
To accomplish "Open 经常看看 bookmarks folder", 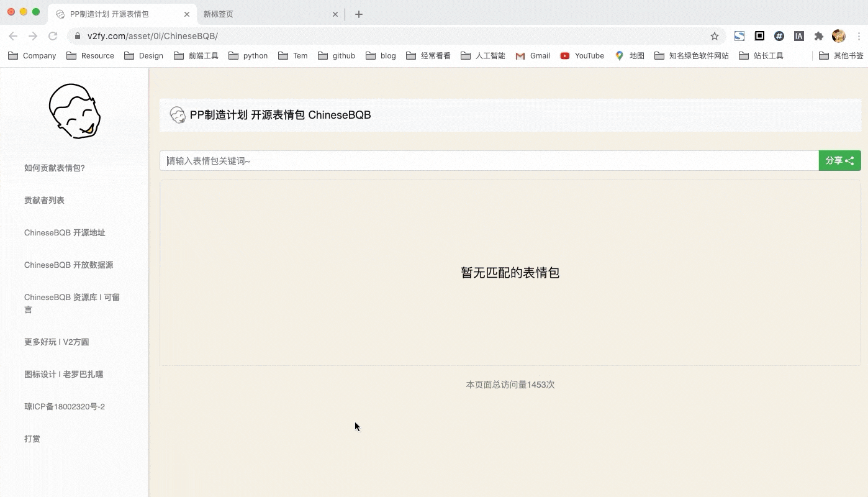I will click(428, 55).
